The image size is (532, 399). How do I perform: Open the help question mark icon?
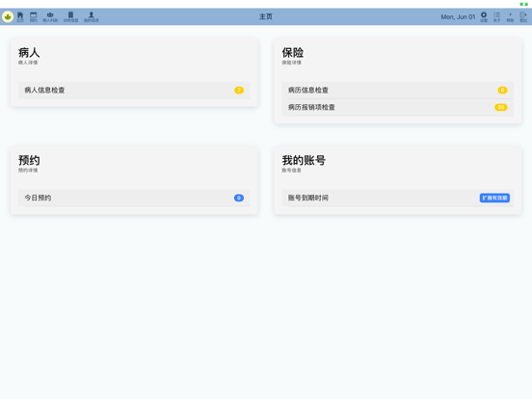click(510, 16)
